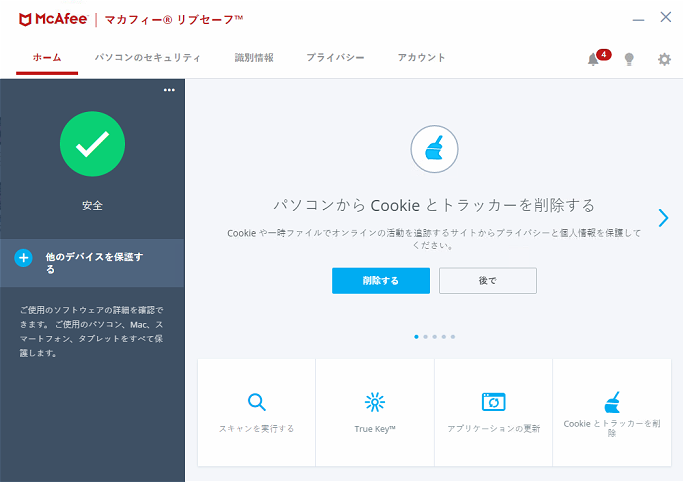Click the True Key starburst icon
This screenshot has width=684, height=482.
tap(375, 402)
